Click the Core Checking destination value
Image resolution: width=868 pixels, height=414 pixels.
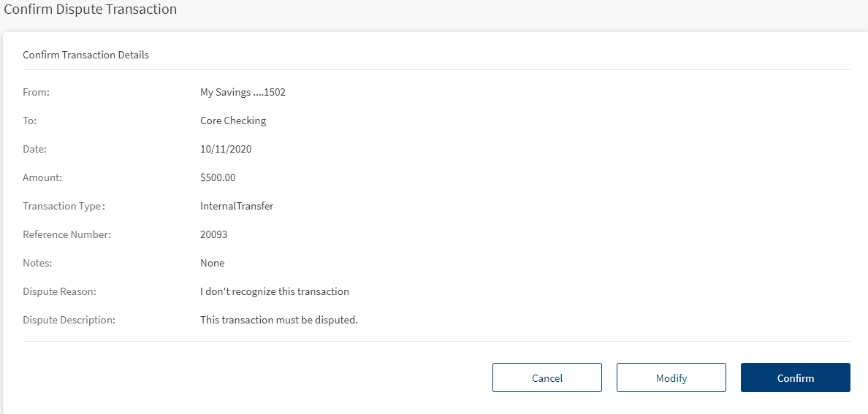click(233, 121)
